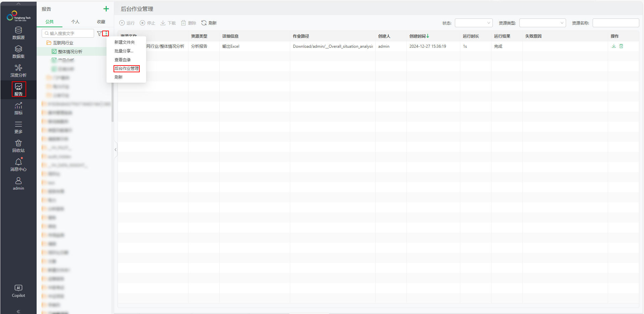Sort by the 创建时间 column header

[x=419, y=36]
